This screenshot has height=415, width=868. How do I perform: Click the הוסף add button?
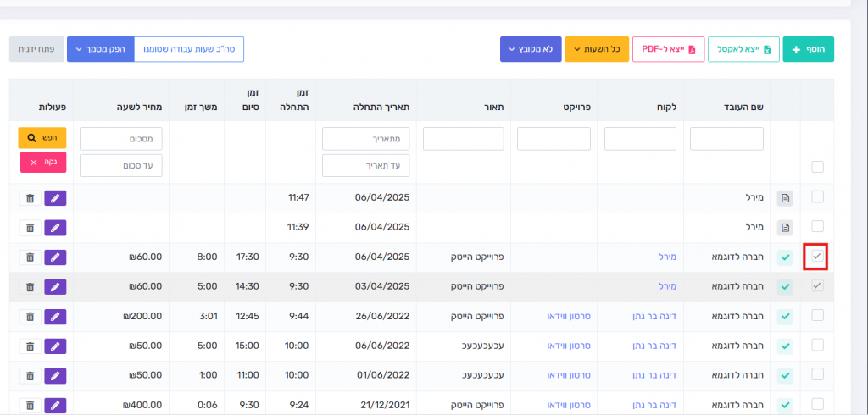(x=808, y=49)
